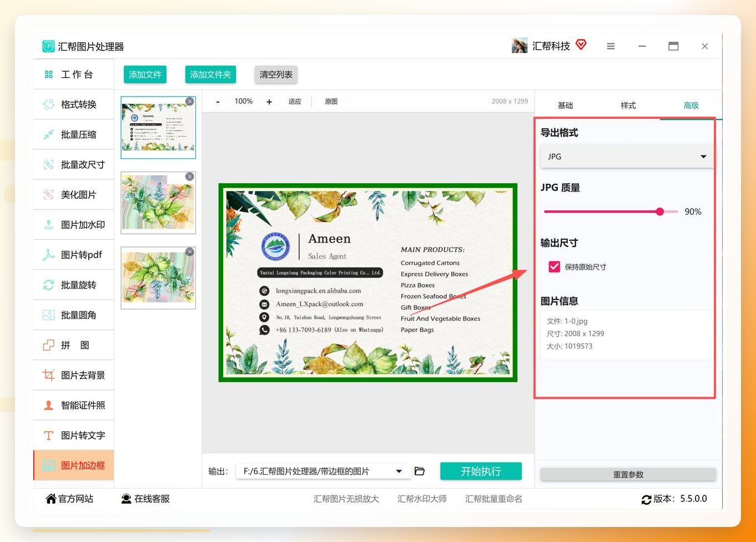Image resolution: width=756 pixels, height=542 pixels.
Task: Switch to the 样式 tab
Action: (x=628, y=106)
